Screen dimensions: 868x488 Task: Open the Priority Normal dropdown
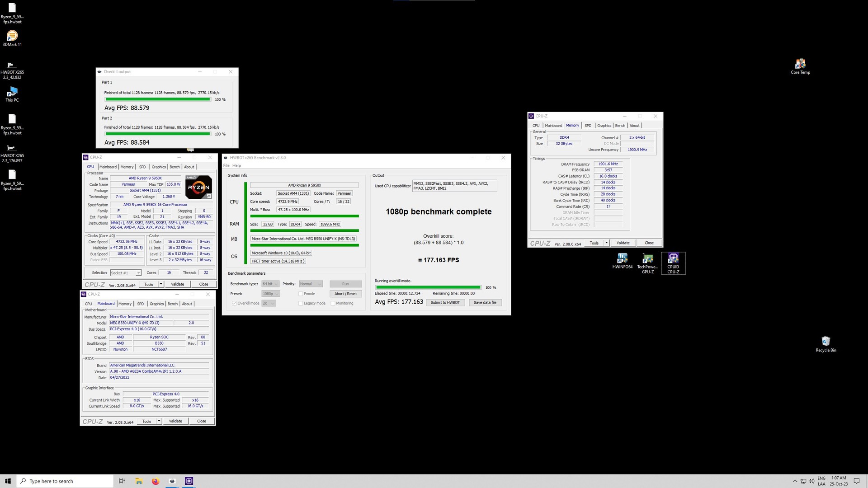point(311,284)
